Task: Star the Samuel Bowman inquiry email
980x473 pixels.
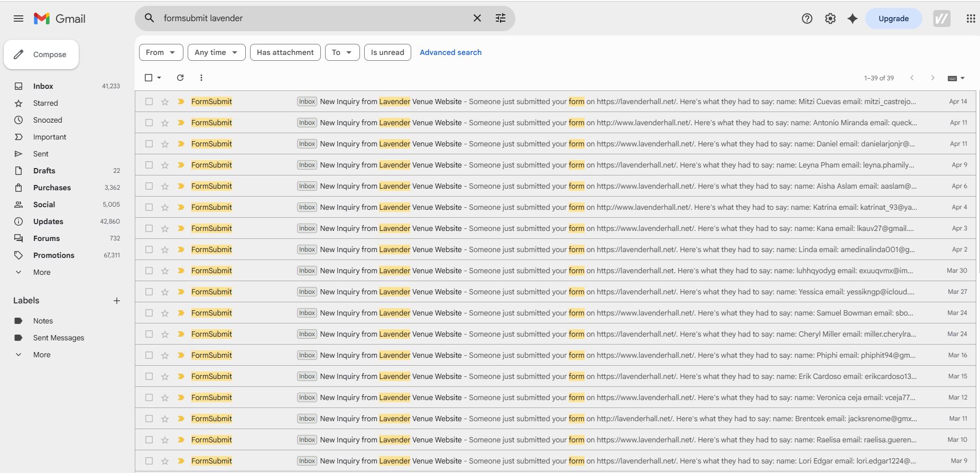Action: point(165,313)
